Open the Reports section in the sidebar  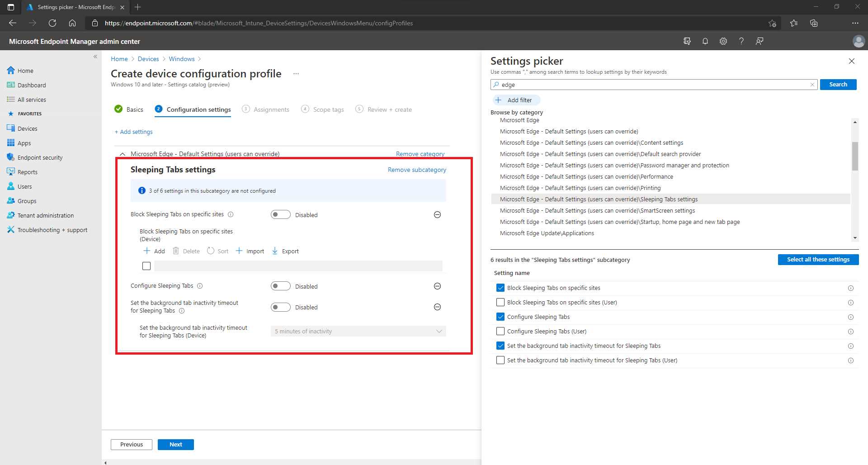28,172
